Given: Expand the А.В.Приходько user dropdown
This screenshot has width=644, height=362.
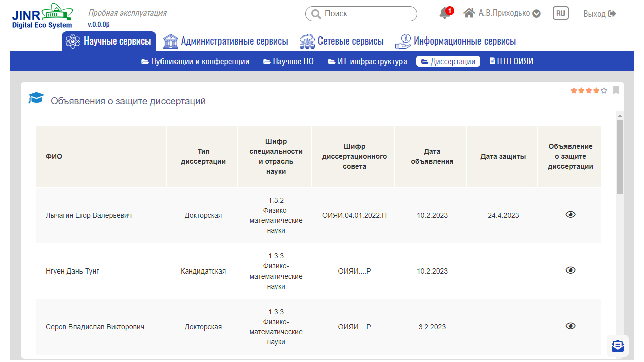Looking at the screenshot, I should (x=536, y=14).
